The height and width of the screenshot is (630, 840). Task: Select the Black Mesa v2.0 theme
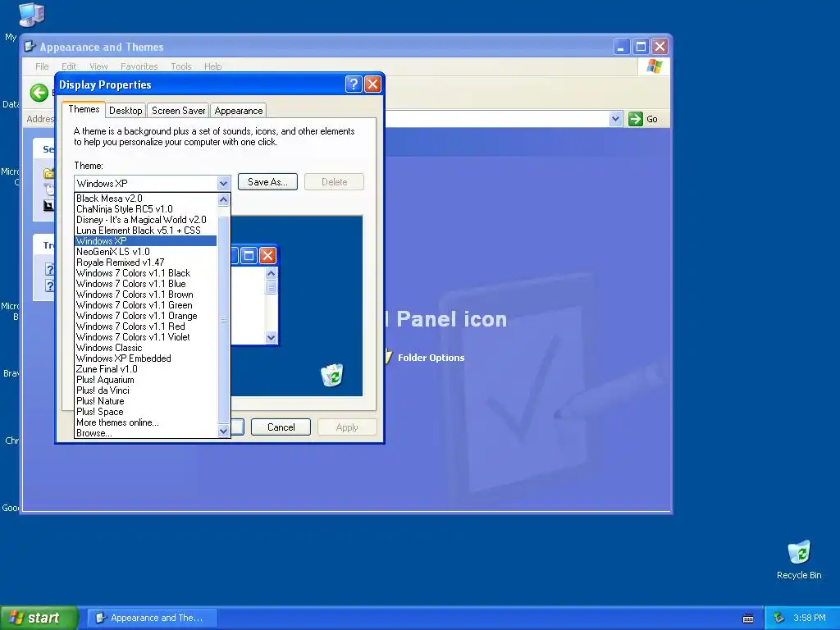click(x=146, y=199)
